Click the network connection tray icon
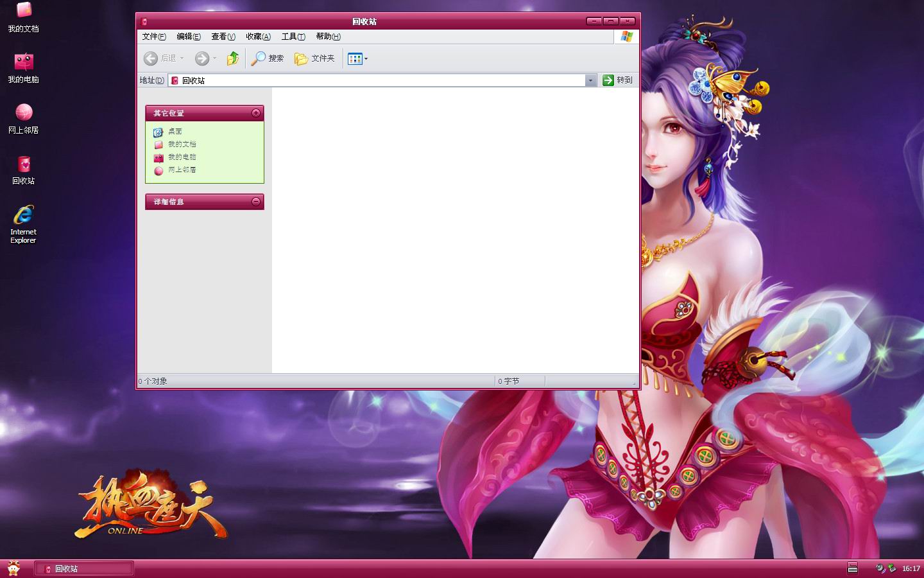This screenshot has width=924, height=578. 892,568
